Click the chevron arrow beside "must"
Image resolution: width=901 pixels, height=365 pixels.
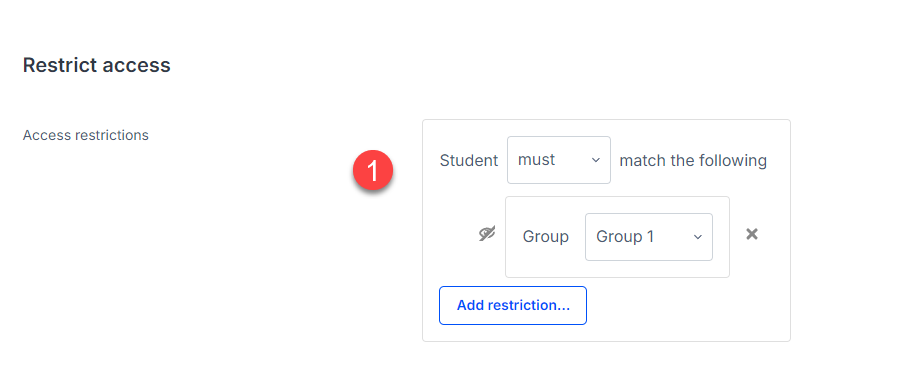(x=596, y=160)
